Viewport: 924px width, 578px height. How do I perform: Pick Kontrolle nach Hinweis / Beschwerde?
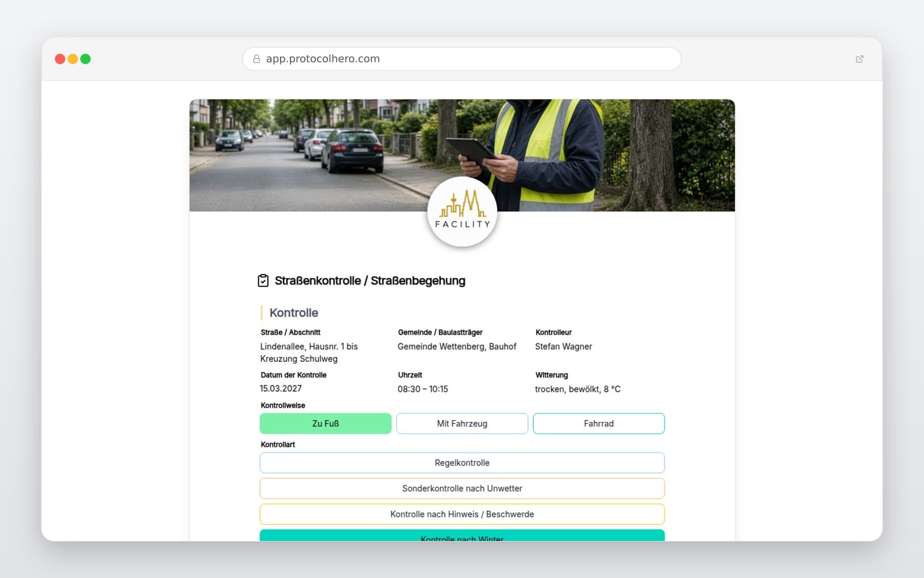(x=462, y=514)
